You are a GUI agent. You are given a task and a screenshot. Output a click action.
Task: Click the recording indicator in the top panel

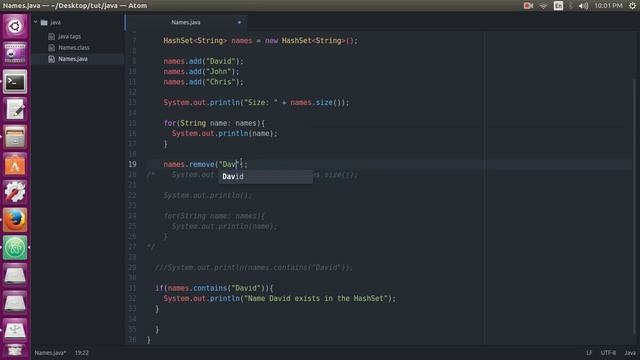(528, 6)
